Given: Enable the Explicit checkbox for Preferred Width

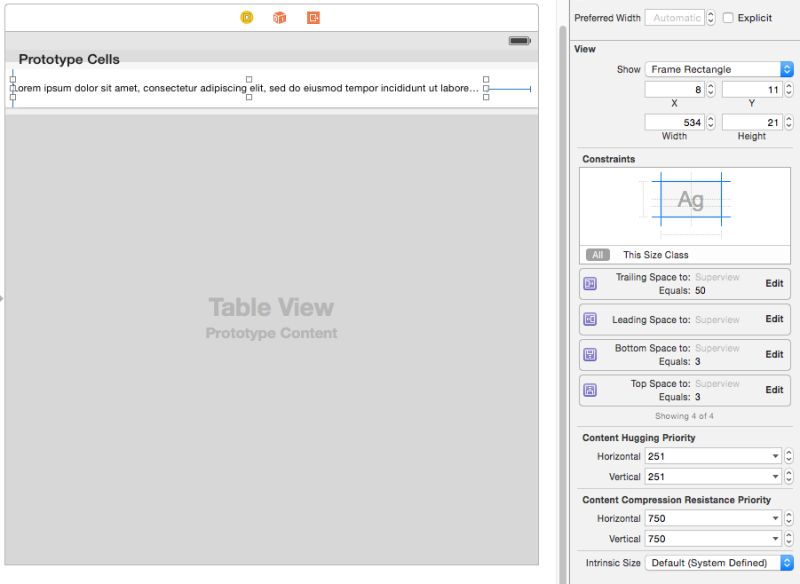Looking at the screenshot, I should (x=727, y=17).
